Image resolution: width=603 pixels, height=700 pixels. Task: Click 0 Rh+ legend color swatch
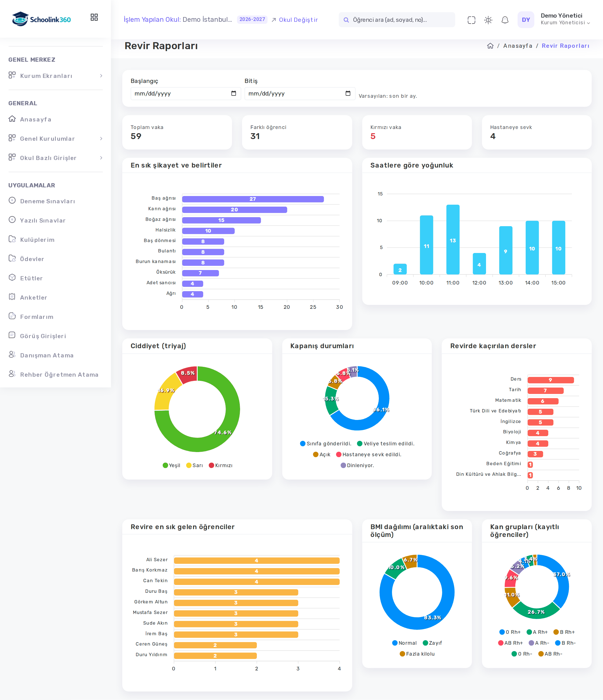(502, 632)
